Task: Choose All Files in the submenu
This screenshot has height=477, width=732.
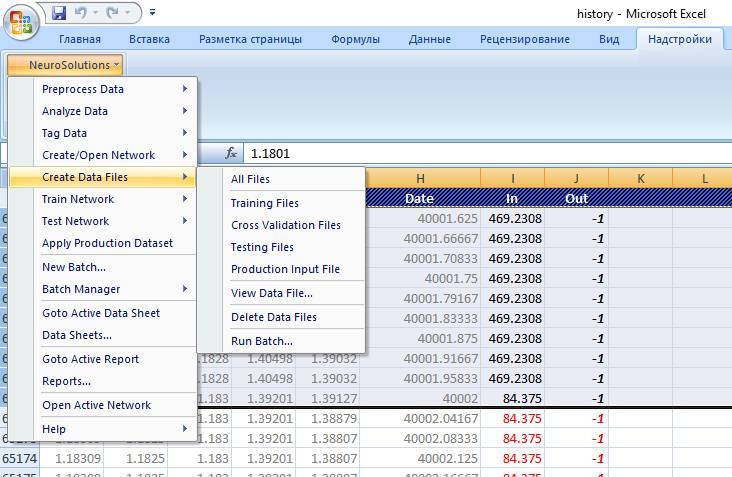Action: [x=281, y=179]
